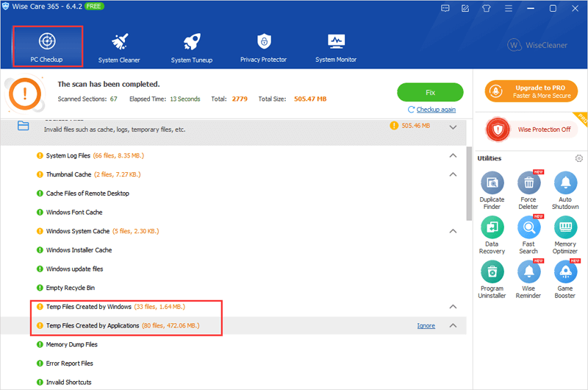Screen dimensions: 588x390
Task: Open Auto Shutdown utility
Action: [565, 191]
